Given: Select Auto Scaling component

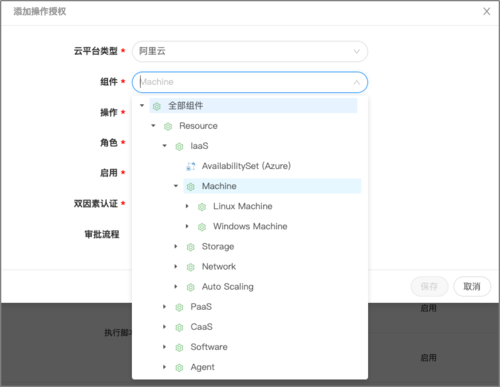Looking at the screenshot, I should click(x=228, y=287).
